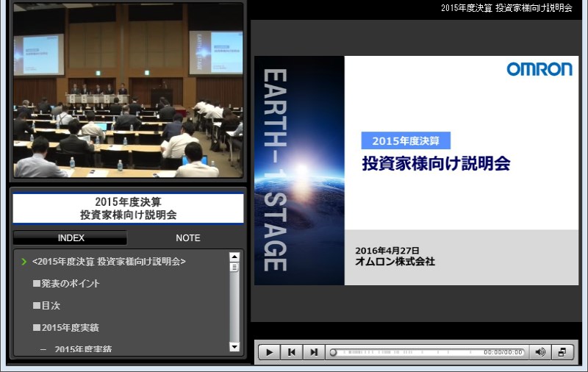Skip to the next slide chapter

coord(314,352)
